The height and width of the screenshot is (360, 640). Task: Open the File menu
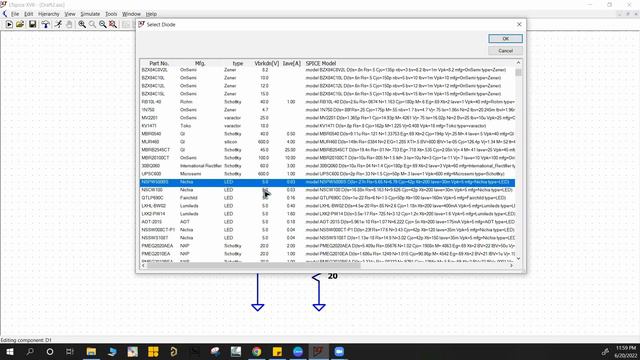pos(15,14)
